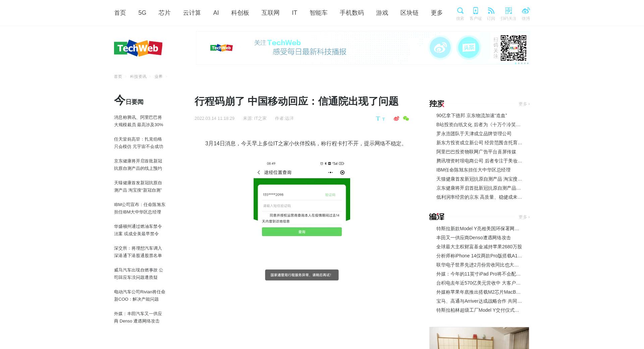Decrease font size with small T icon

click(x=383, y=119)
